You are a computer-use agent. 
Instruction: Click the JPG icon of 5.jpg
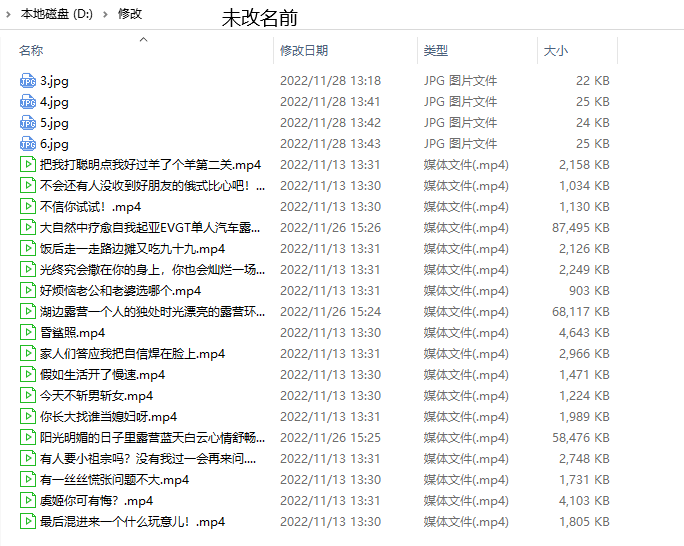[28, 123]
